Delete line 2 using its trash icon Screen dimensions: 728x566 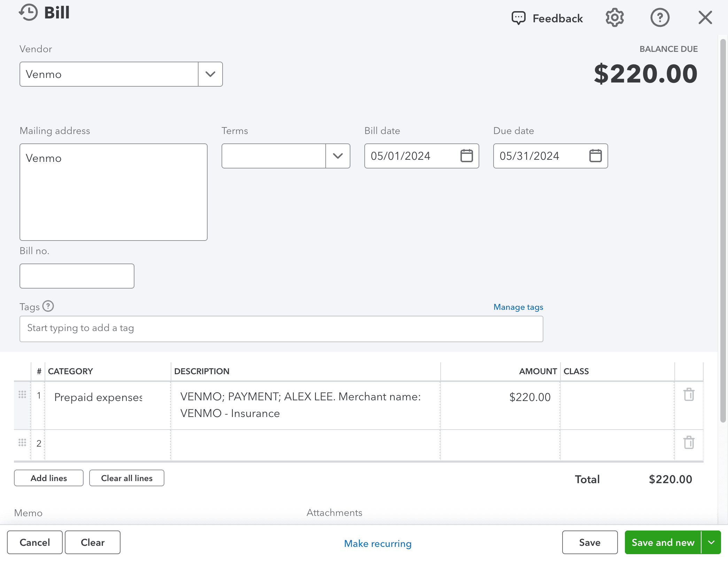coord(688,442)
